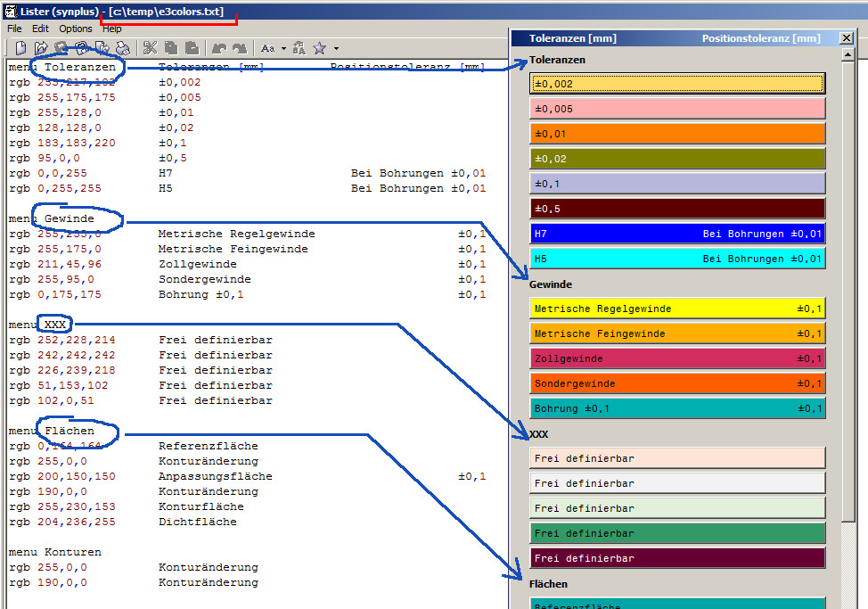
Task: Click the New document toolbar icon
Action: coord(20,48)
